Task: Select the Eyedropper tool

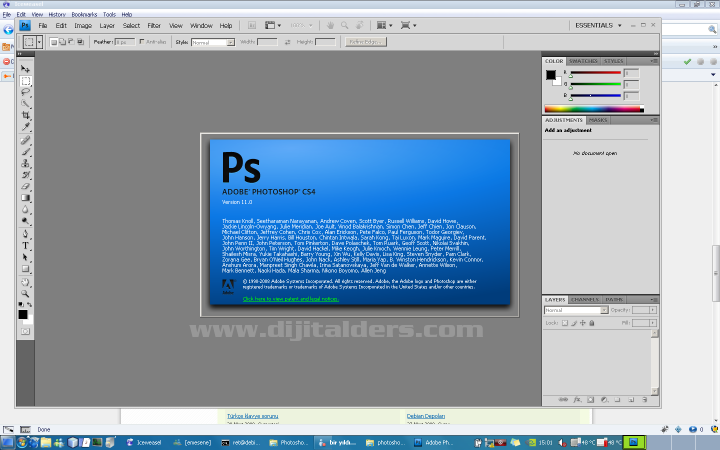Action: click(25, 126)
